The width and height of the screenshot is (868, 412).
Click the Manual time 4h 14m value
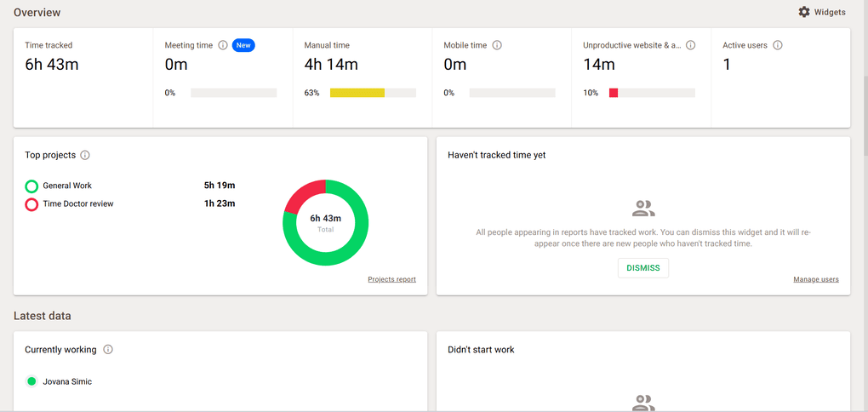(x=331, y=65)
